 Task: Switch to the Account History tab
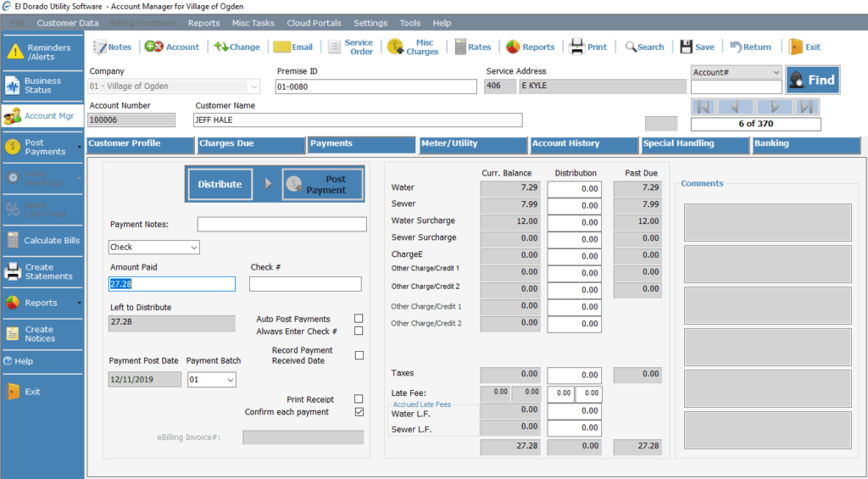pos(585,144)
